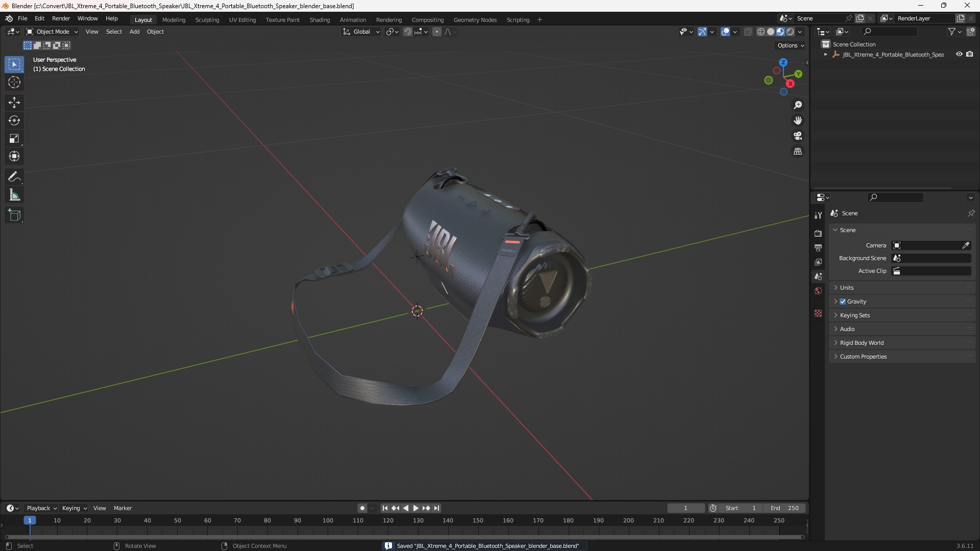Pin the Scene properties panel
980x551 pixels.
pos(971,213)
